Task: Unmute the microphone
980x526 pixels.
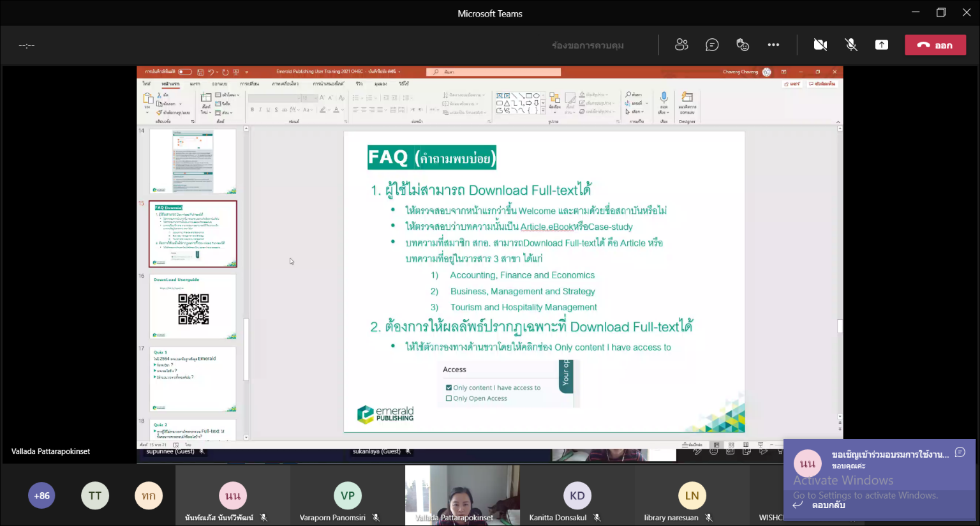Action: point(851,45)
